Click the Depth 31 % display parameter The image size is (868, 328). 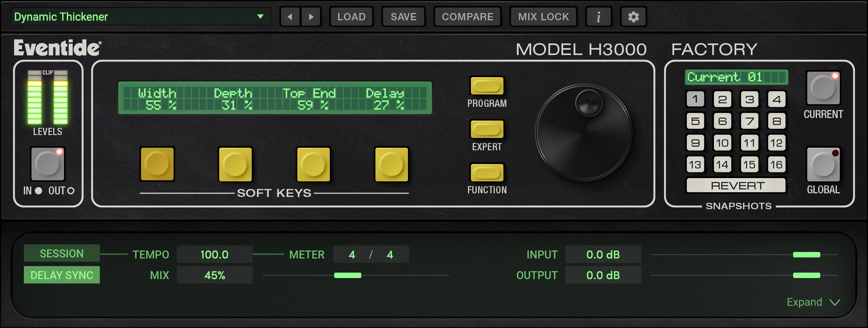(233, 99)
